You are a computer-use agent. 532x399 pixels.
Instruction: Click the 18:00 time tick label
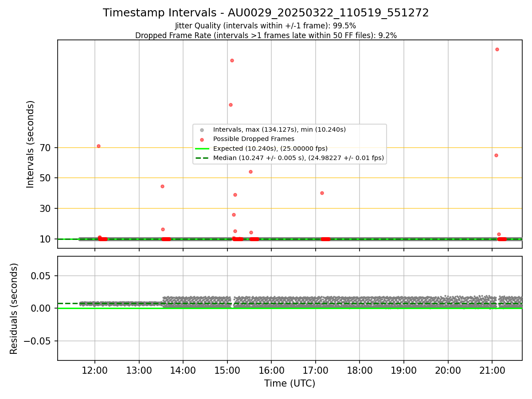point(360,370)
